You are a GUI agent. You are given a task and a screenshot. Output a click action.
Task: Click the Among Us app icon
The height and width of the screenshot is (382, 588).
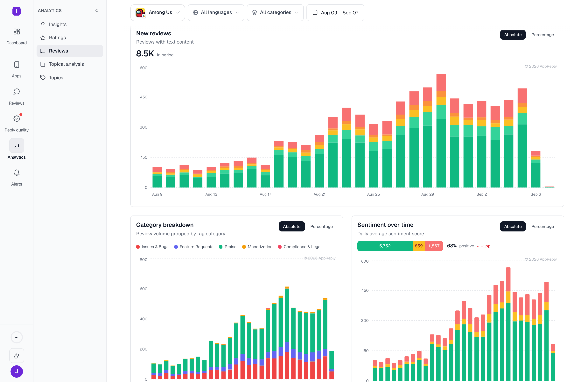(x=140, y=13)
